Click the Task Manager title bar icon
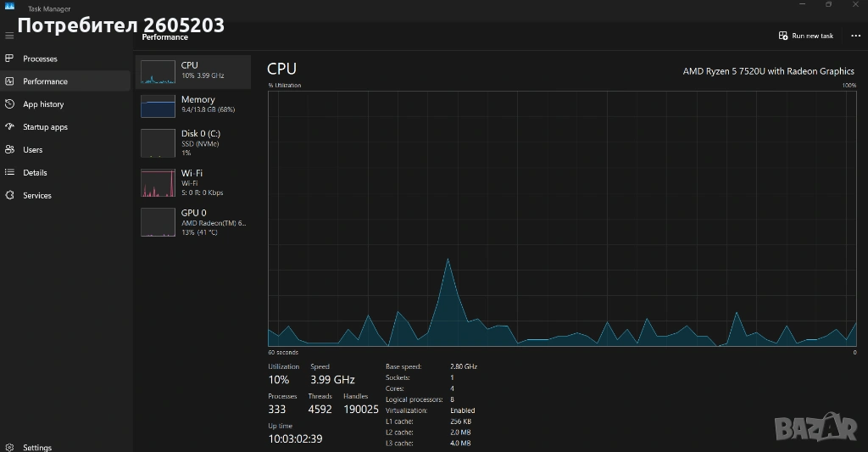This screenshot has height=452, width=868. (x=9, y=6)
